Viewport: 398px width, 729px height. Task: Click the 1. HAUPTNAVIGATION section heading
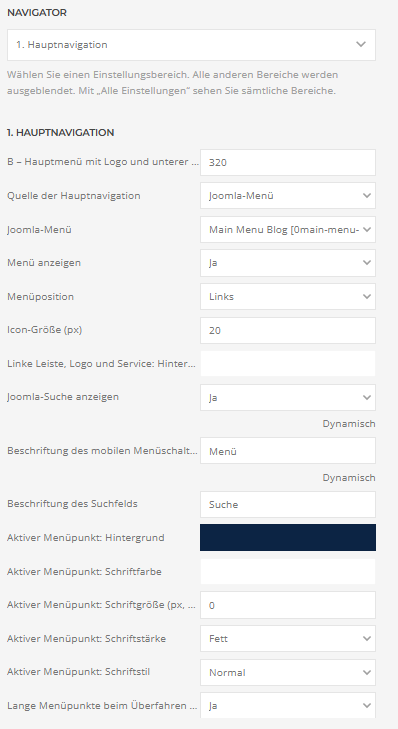click(60, 133)
